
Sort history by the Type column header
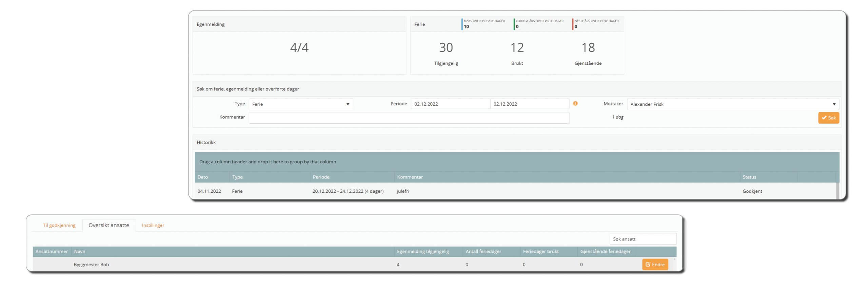(270, 177)
